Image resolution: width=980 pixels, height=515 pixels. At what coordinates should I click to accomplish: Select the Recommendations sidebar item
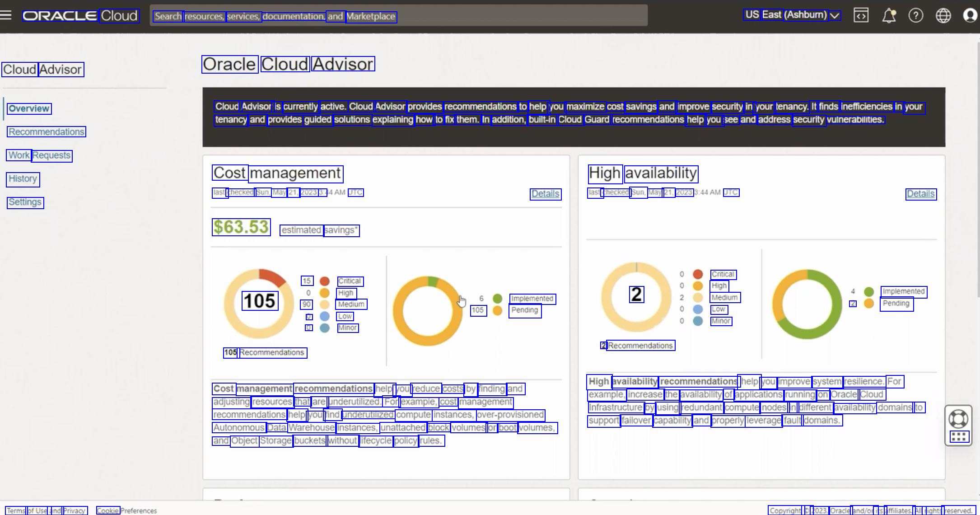(x=47, y=132)
